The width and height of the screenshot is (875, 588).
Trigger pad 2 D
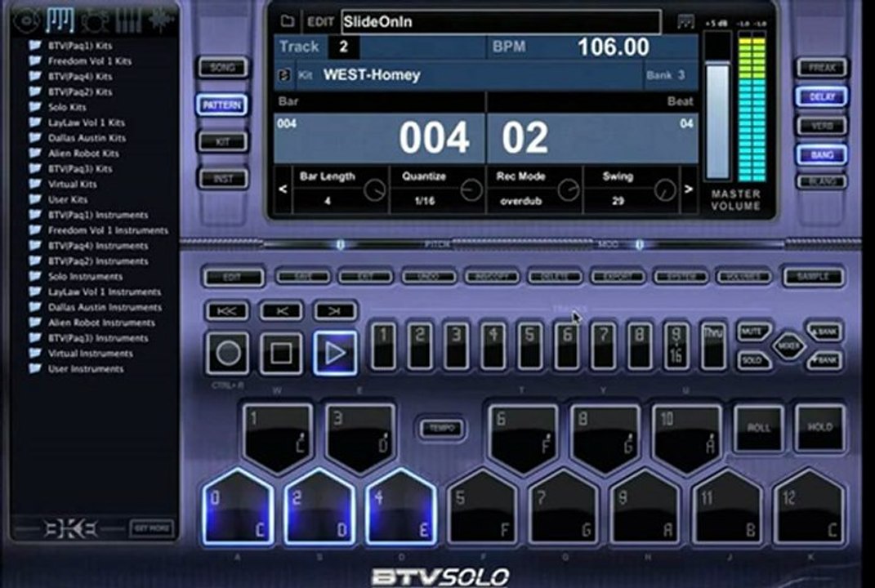click(x=319, y=507)
